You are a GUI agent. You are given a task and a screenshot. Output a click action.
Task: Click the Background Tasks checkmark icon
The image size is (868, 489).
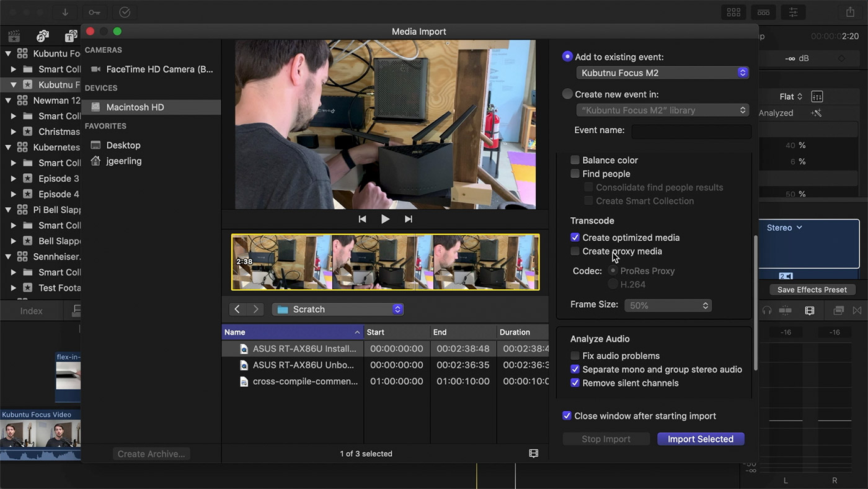(125, 12)
